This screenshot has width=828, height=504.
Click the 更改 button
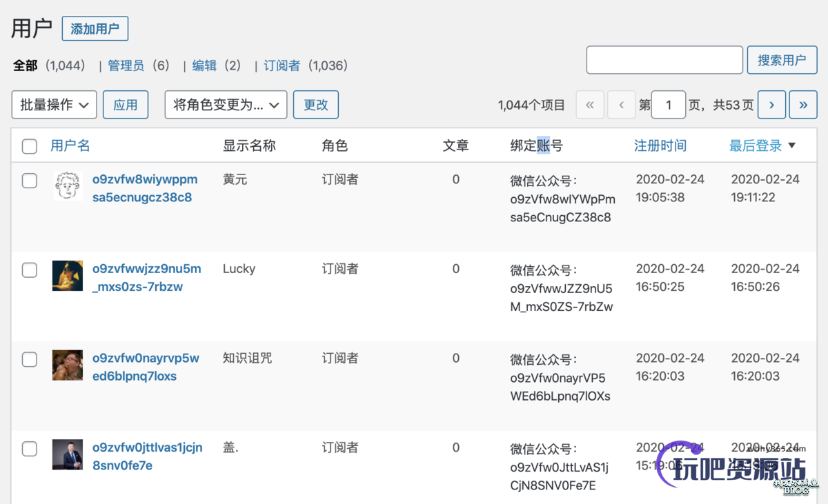tap(316, 105)
